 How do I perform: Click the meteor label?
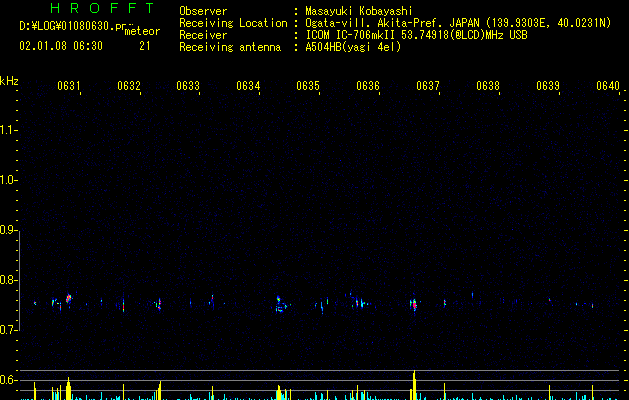click(x=142, y=31)
